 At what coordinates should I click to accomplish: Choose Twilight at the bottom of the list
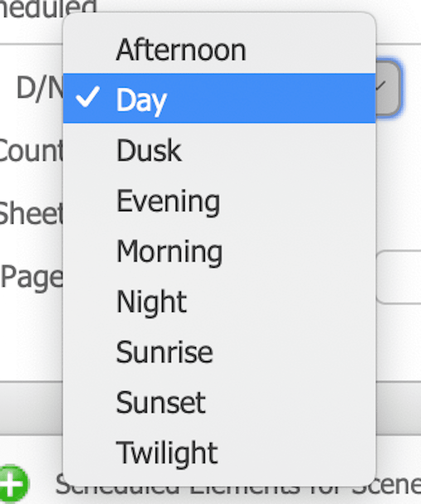click(167, 452)
